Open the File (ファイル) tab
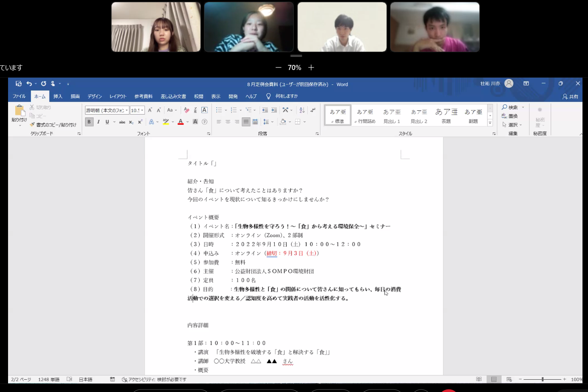 19,96
